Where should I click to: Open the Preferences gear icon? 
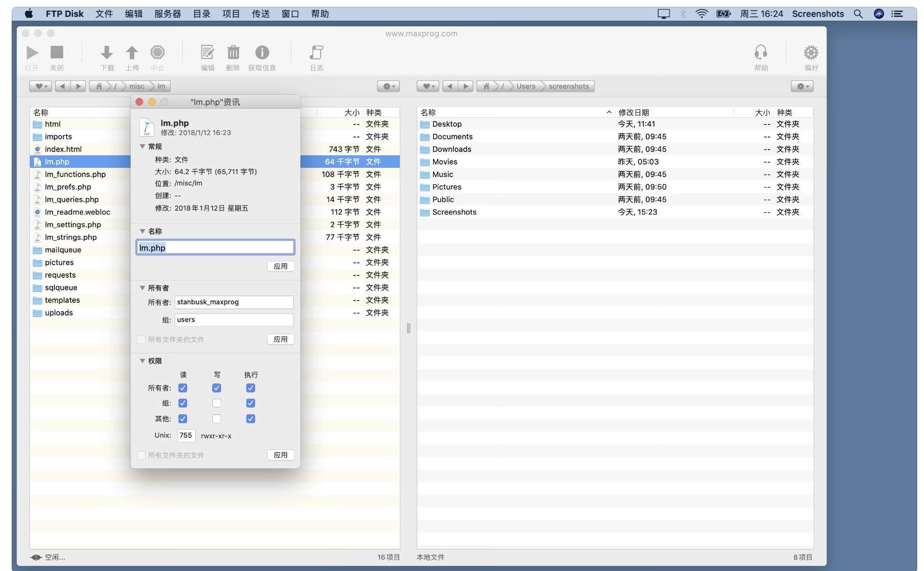[811, 53]
